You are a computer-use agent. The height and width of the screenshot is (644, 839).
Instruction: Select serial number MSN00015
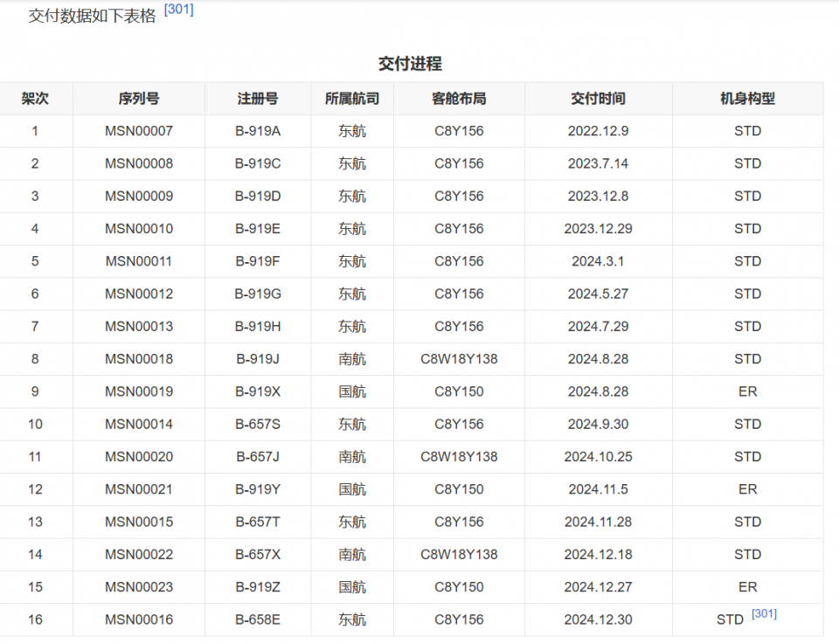(139, 523)
